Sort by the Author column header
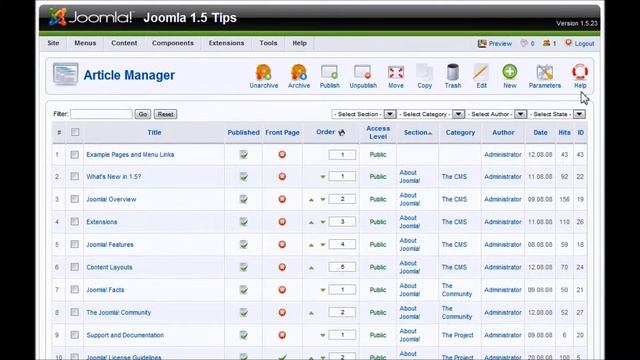This screenshot has height=360, width=640. [503, 132]
